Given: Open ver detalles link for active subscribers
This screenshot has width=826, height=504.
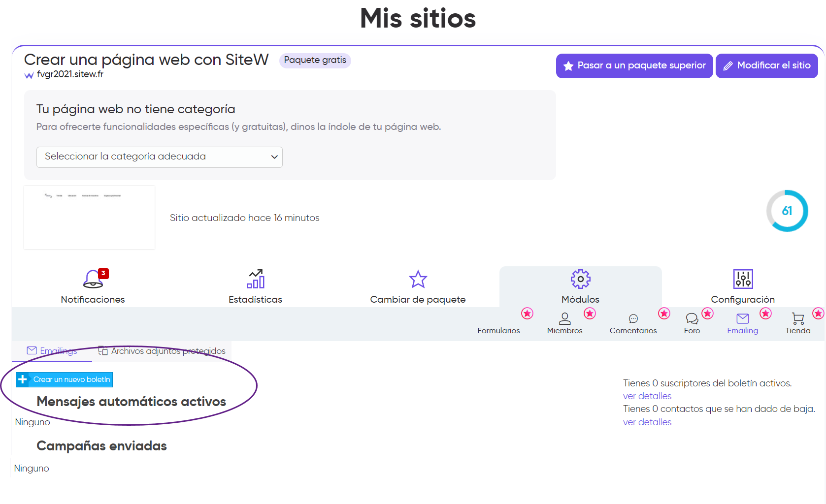Looking at the screenshot, I should (x=647, y=396).
